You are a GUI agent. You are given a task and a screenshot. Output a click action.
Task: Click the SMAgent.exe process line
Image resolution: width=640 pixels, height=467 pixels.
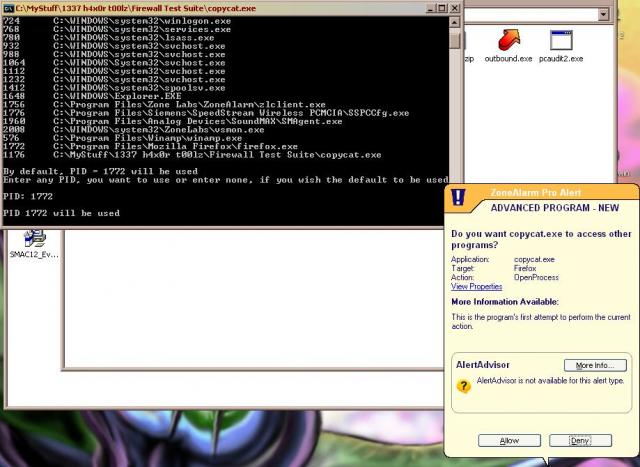pyautogui.click(x=172, y=121)
